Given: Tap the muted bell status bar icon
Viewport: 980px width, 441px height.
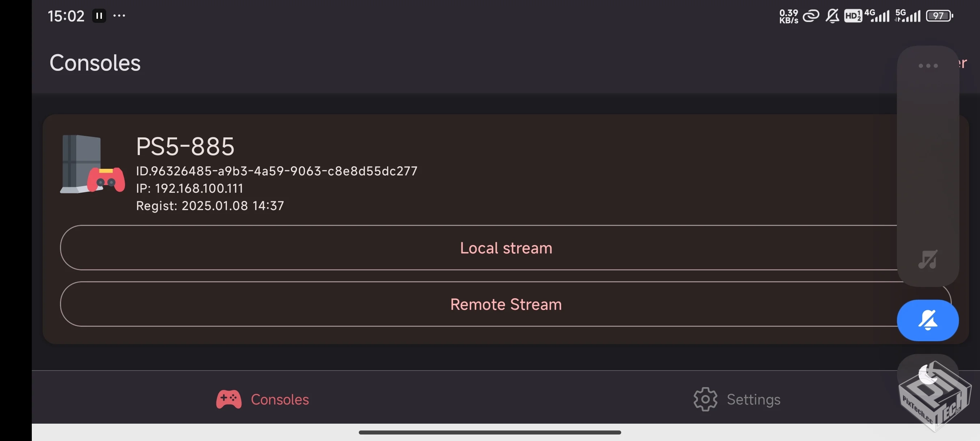Looking at the screenshot, I should pyautogui.click(x=832, y=16).
